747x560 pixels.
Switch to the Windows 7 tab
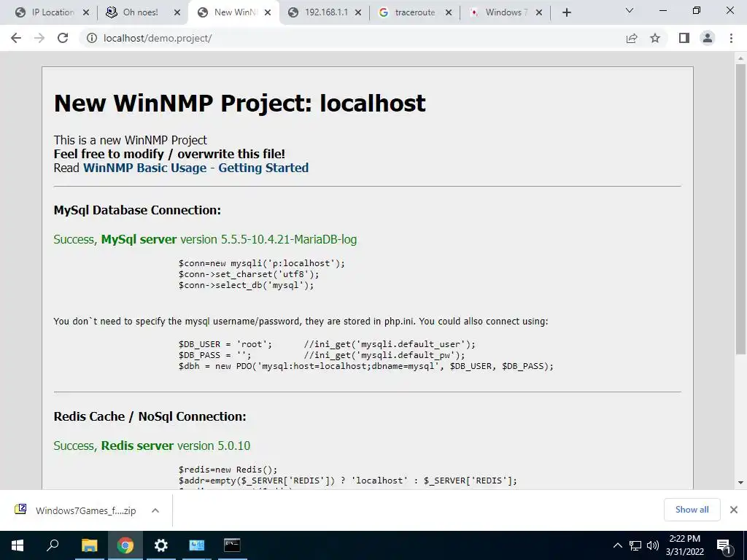(x=504, y=12)
